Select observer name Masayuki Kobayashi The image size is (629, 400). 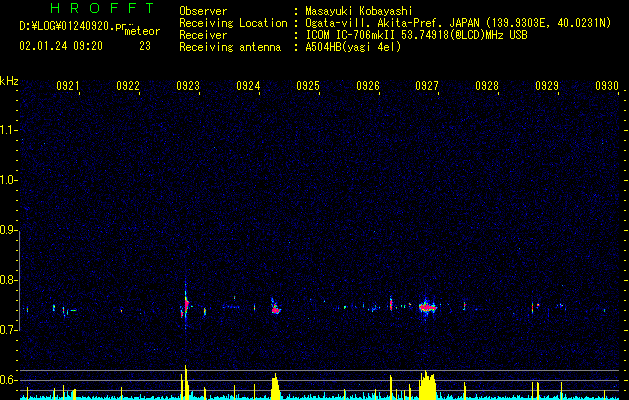359,11
